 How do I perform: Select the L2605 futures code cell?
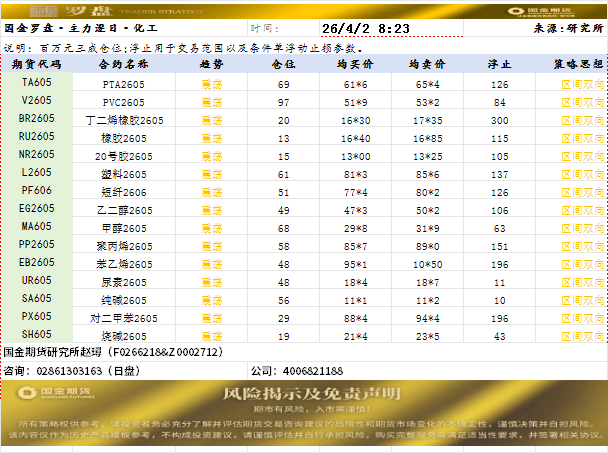pos(36,172)
